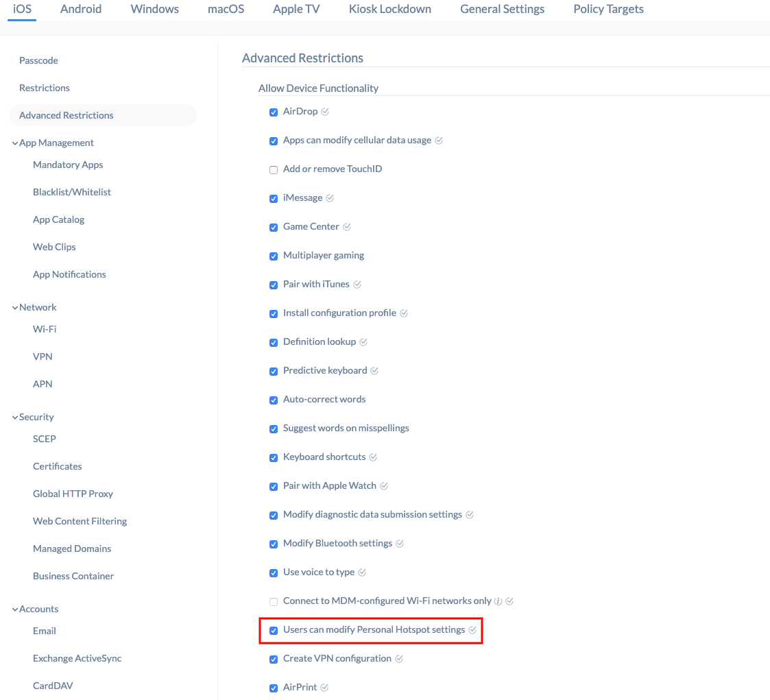Click the icon next to Use voice to type
Screen dimensions: 770x700
[x=362, y=572]
